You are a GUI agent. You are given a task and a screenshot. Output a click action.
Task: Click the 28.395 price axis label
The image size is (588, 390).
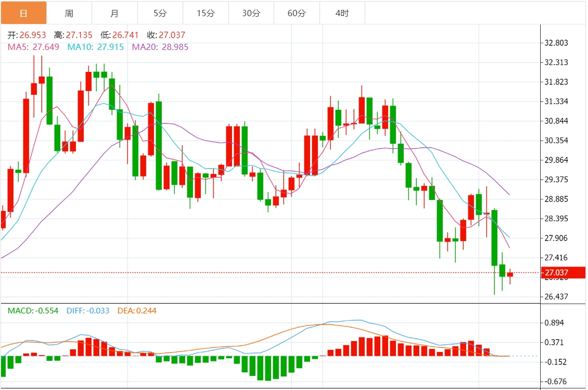click(556, 219)
